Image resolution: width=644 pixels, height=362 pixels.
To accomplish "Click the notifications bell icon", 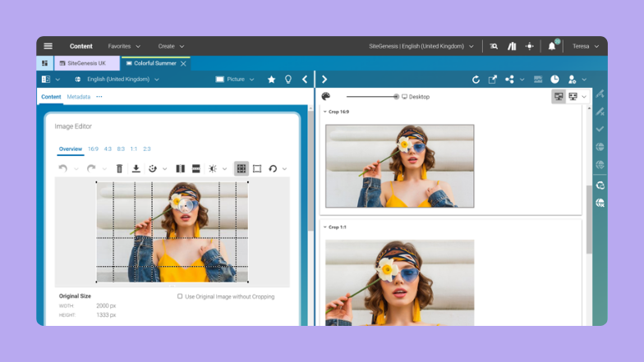I will point(552,47).
